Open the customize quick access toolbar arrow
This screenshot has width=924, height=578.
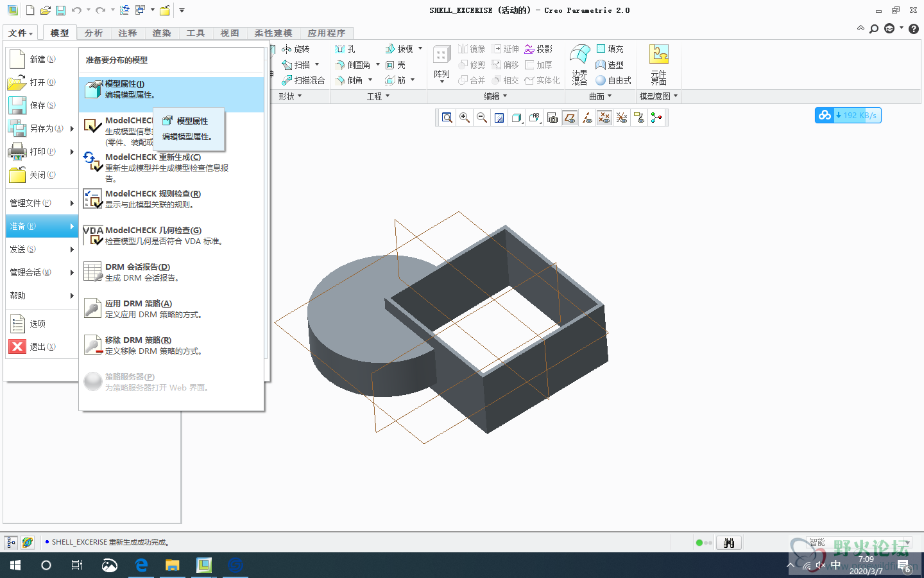(182, 10)
